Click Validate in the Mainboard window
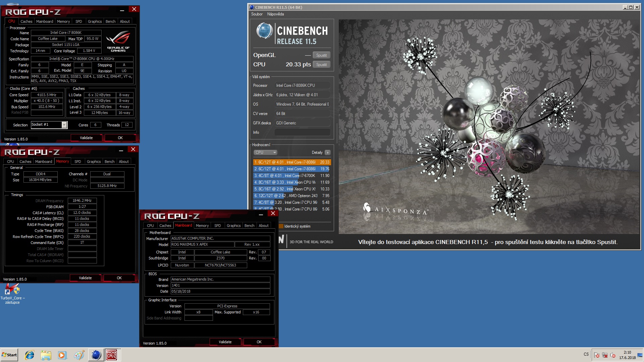 (225, 342)
